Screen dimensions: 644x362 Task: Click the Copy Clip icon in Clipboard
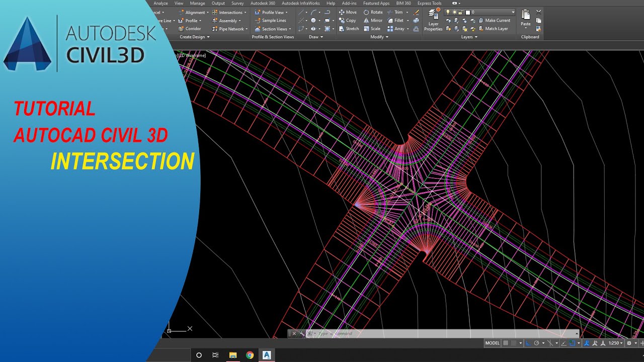click(538, 21)
